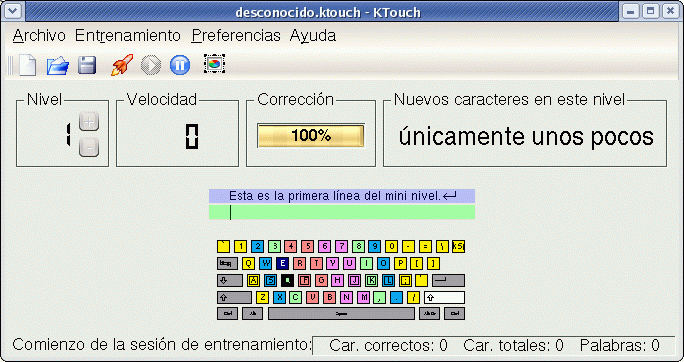Open the Entrenamiento menu
Viewport: 684px width, 362px height.
(x=128, y=35)
